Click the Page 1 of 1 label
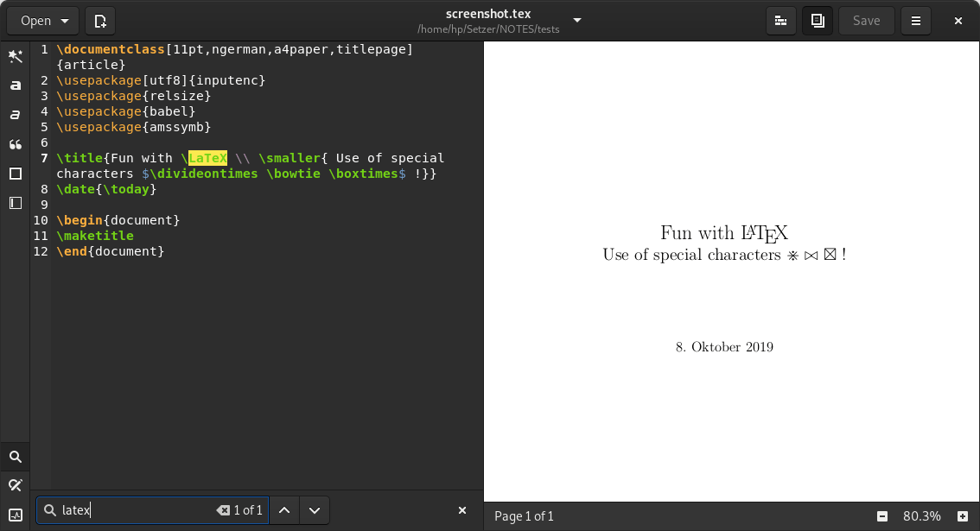Viewport: 980px width, 531px height. coord(524,516)
